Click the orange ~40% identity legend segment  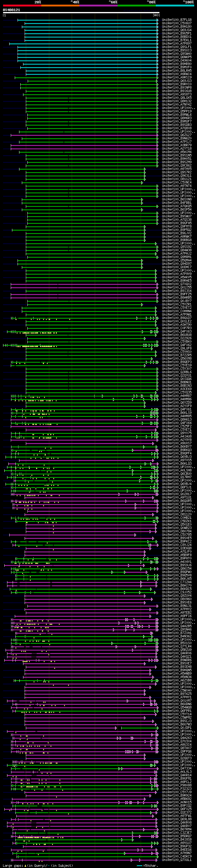coord(60,6)
